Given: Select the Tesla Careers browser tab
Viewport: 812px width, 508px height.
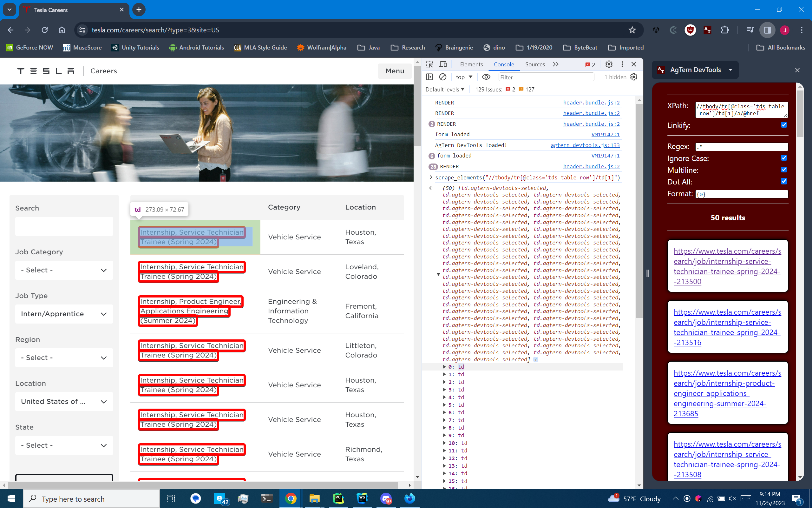Looking at the screenshot, I should click(x=74, y=10).
